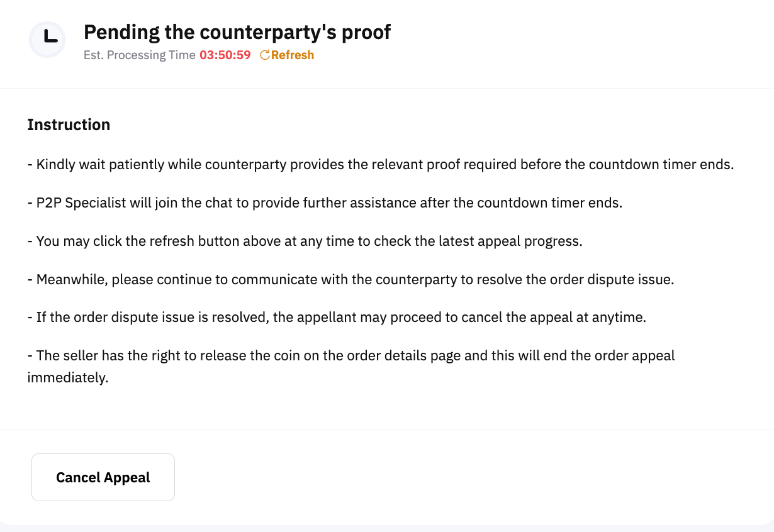Click the instruction about specialist joining the chat
The width and height of the screenshot is (774, 532).
(x=325, y=203)
